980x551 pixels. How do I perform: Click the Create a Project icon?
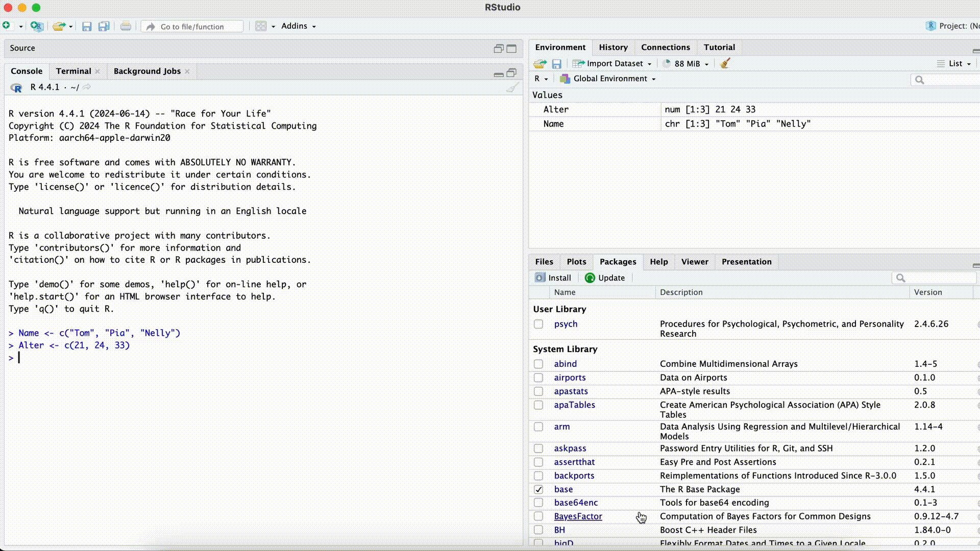(x=36, y=26)
